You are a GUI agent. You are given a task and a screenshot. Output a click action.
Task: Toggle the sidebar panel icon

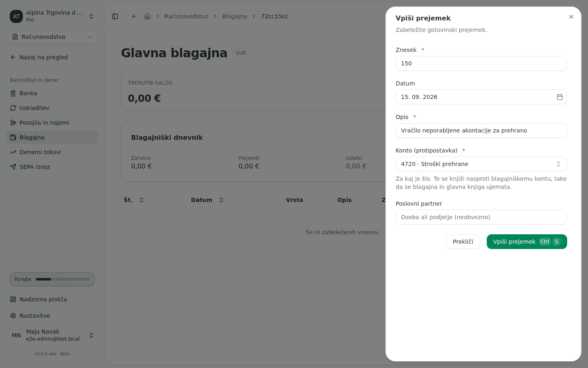tap(115, 16)
